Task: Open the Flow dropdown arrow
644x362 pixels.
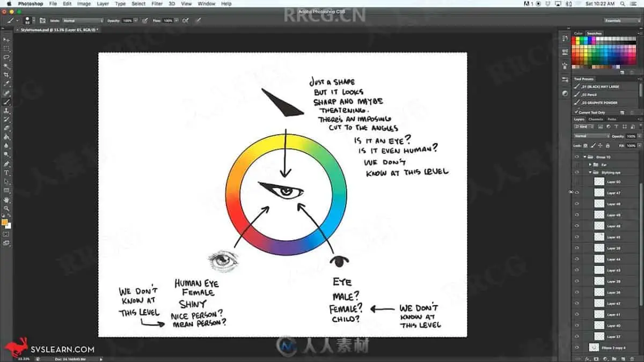Action: point(176,20)
